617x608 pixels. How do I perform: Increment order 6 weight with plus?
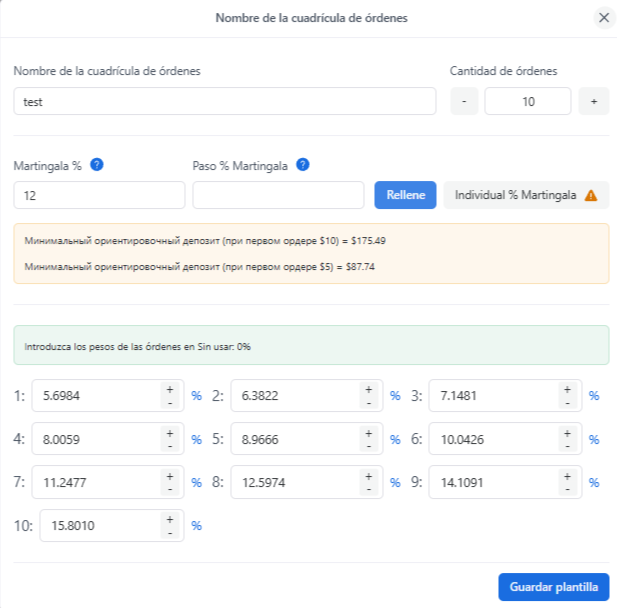tap(567, 433)
